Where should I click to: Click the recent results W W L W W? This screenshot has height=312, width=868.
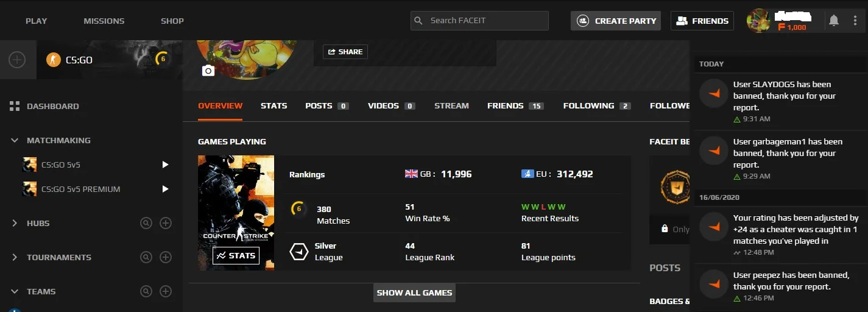[x=543, y=207]
